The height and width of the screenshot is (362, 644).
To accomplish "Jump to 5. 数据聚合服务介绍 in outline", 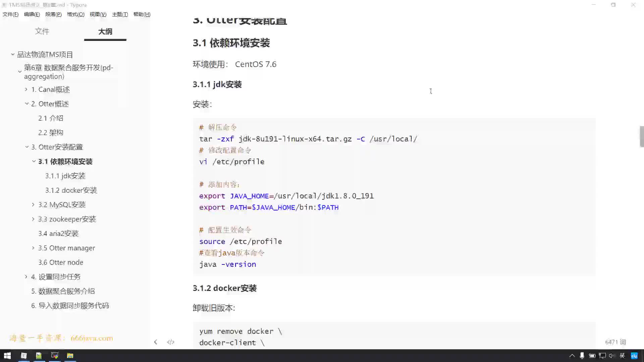I will [63, 291].
